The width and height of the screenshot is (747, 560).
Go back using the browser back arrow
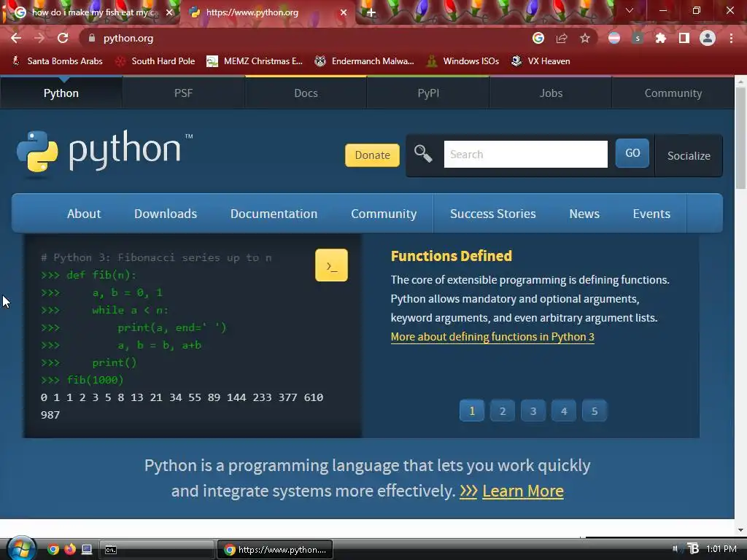coord(16,38)
